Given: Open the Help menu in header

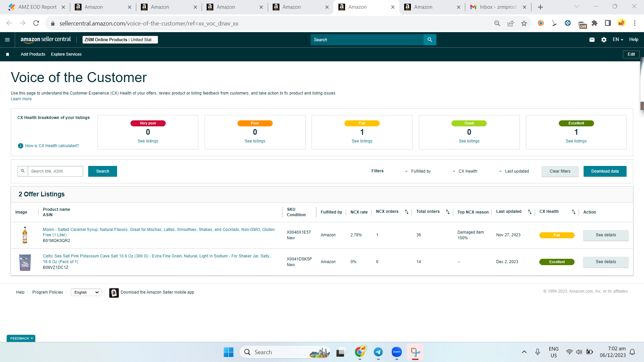Looking at the screenshot, I should coord(634,40).
